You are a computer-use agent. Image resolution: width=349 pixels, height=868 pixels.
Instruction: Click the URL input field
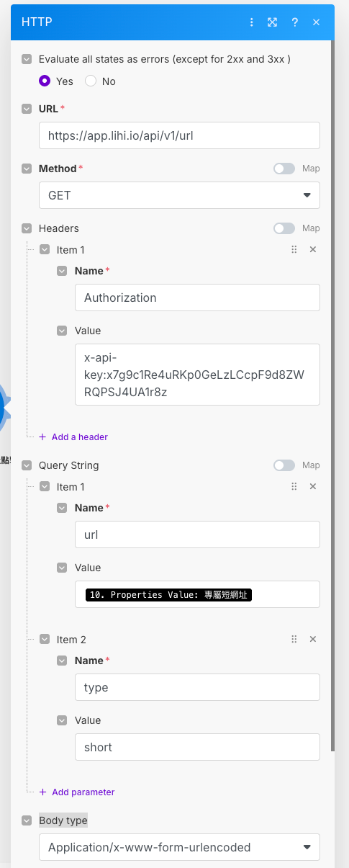(179, 135)
